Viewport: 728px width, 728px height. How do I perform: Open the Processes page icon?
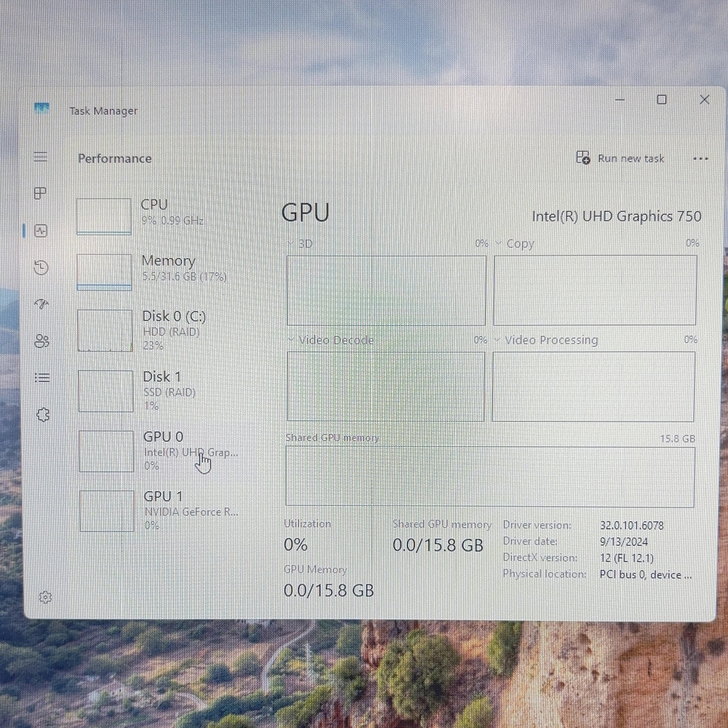(40, 194)
